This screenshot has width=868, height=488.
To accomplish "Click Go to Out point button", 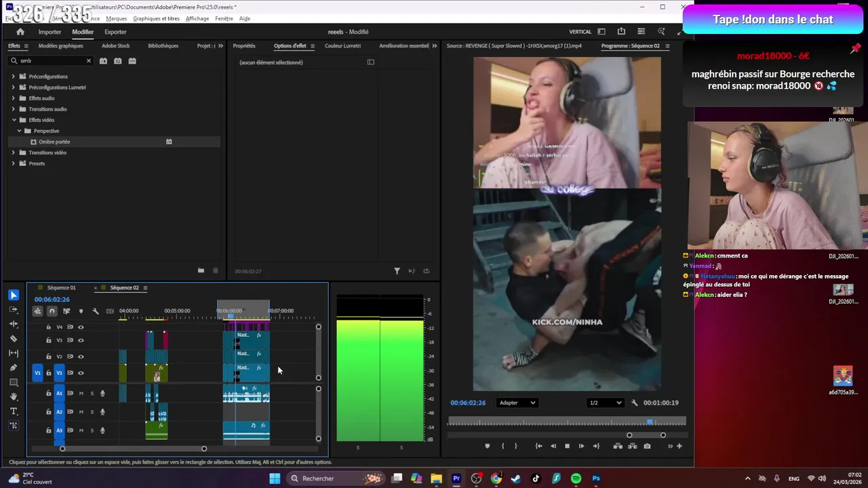I will (596, 446).
